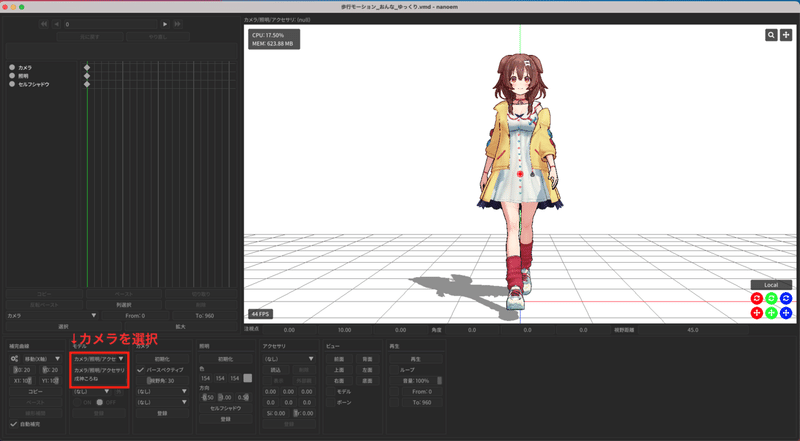Jump to last frame with fast-forward button

click(177, 24)
